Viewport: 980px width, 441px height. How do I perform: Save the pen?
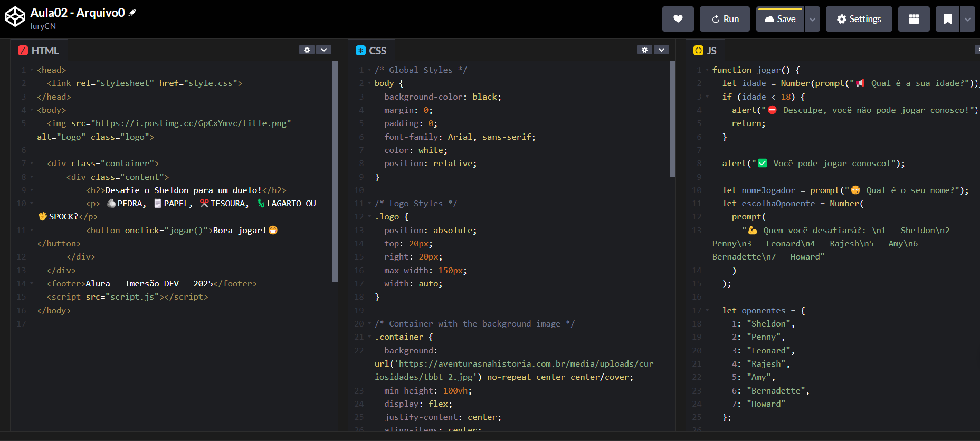coord(780,19)
